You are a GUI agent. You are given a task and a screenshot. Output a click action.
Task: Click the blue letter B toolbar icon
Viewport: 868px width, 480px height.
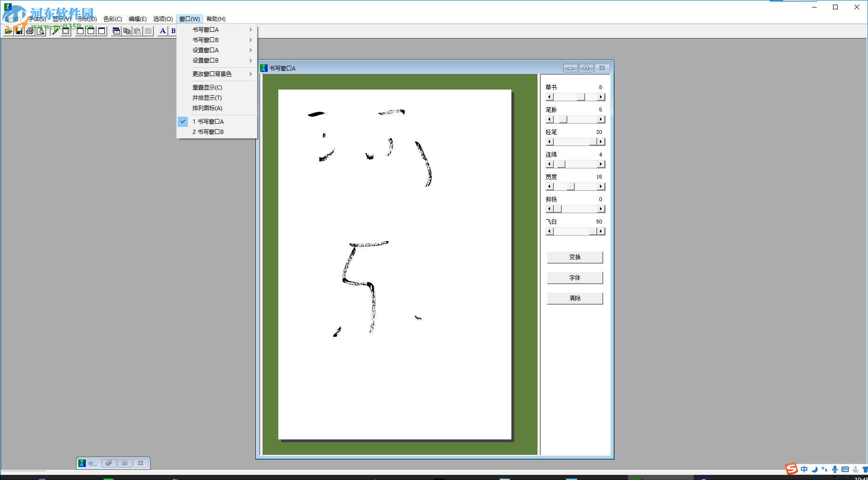pos(173,31)
